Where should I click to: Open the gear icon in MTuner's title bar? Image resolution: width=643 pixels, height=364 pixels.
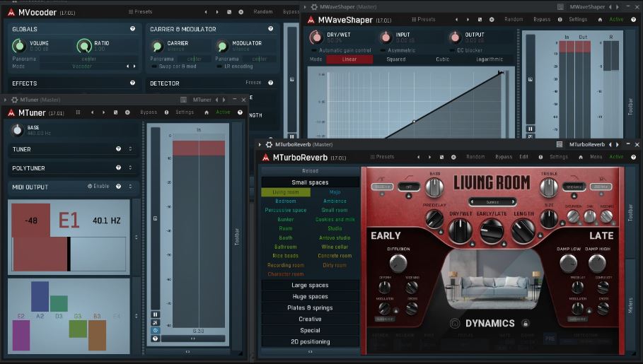tap(14, 100)
